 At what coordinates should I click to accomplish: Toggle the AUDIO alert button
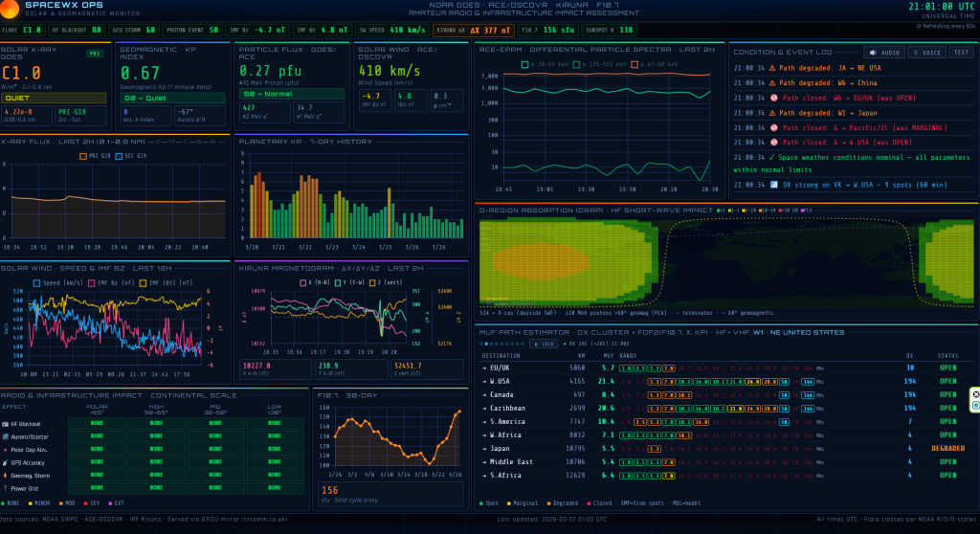[883, 53]
